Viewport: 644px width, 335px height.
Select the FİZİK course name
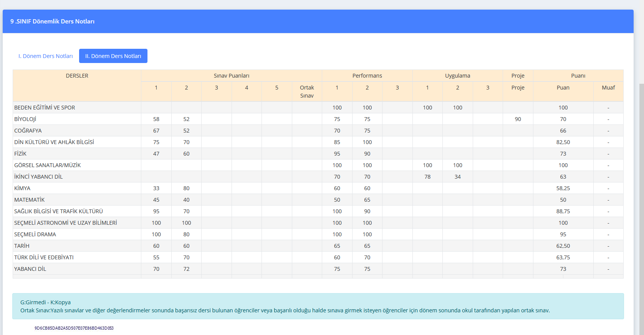click(x=20, y=154)
